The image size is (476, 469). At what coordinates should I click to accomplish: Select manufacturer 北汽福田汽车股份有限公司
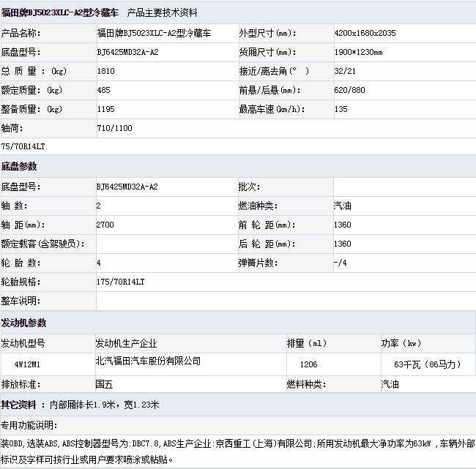pos(148,361)
